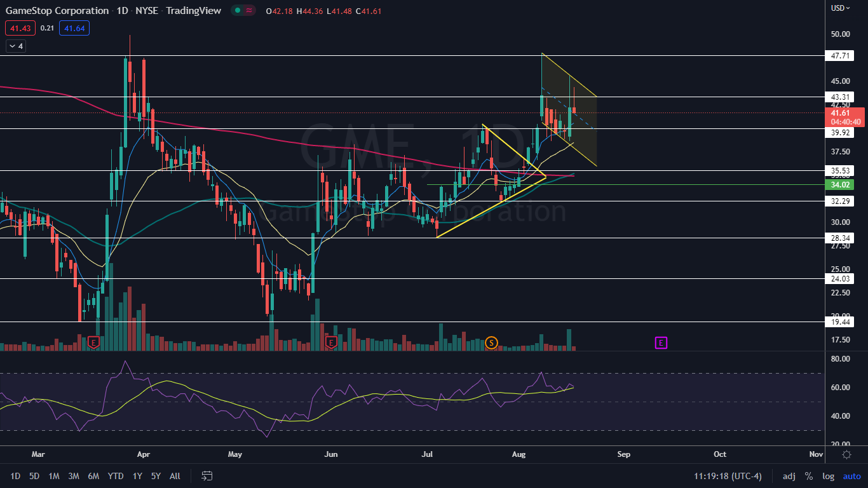The image size is (868, 488).
Task: Click the 32.29 price level label
Action: pos(841,201)
